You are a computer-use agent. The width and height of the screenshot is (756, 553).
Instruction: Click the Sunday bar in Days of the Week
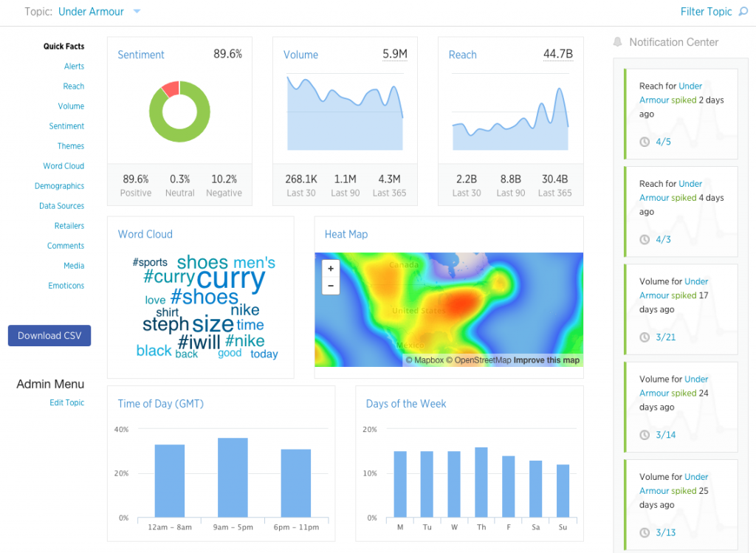[563, 491]
